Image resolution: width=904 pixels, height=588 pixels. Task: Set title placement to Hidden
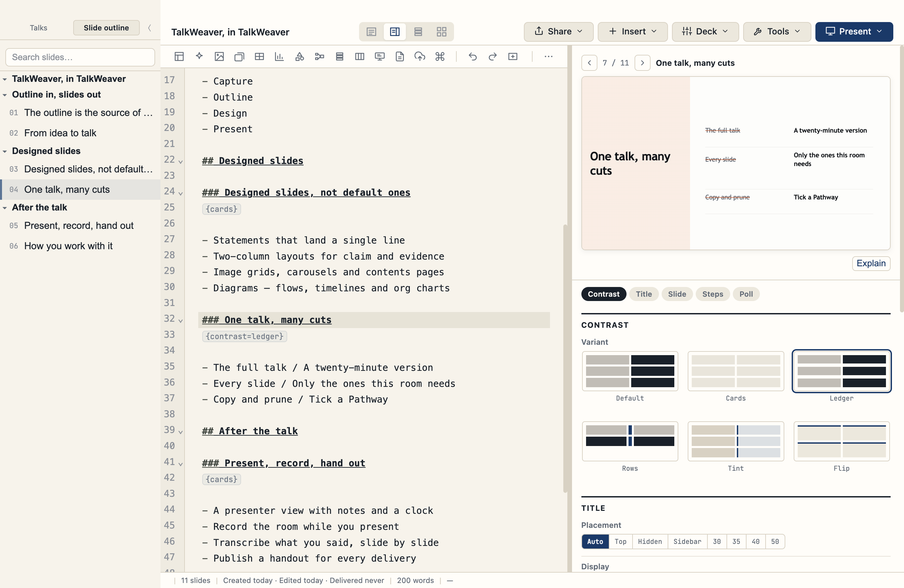pos(650,541)
